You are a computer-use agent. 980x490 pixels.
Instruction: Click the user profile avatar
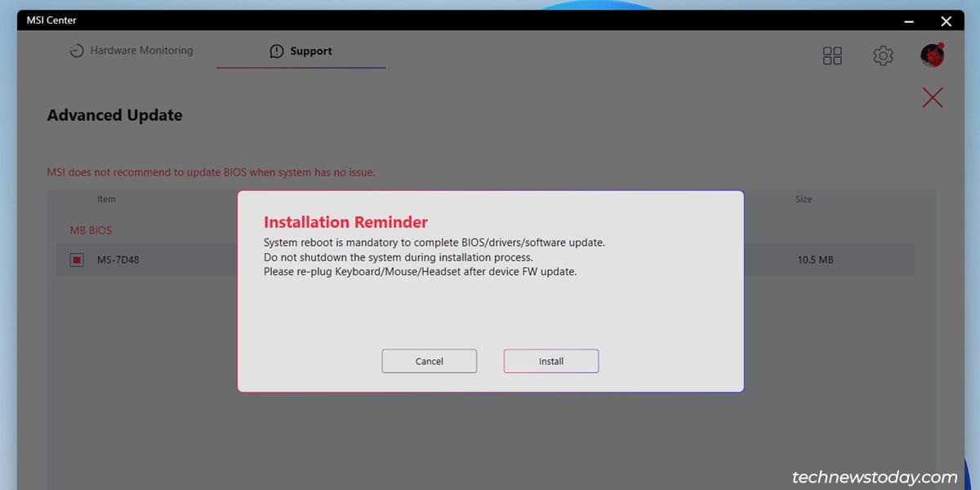[933, 55]
